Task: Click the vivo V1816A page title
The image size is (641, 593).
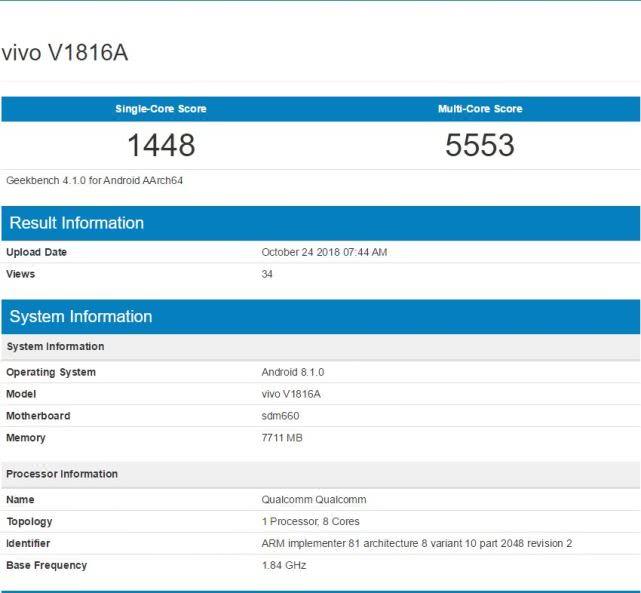Action: 65,52
